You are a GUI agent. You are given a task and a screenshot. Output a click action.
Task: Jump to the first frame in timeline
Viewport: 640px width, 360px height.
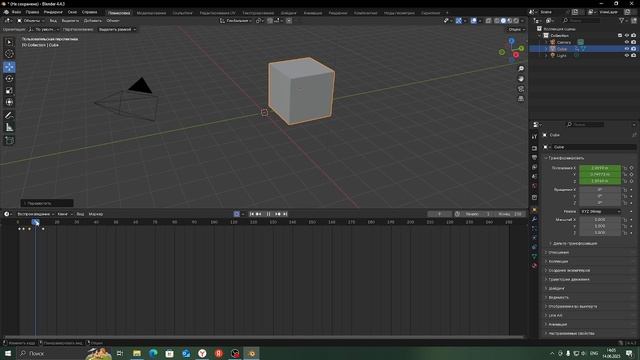[251, 214]
